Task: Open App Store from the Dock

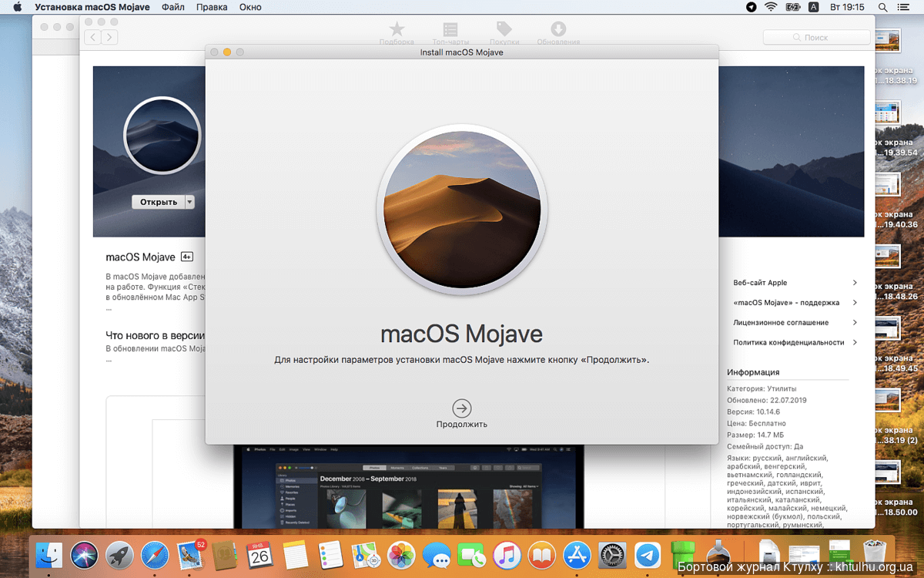Action: pos(577,554)
